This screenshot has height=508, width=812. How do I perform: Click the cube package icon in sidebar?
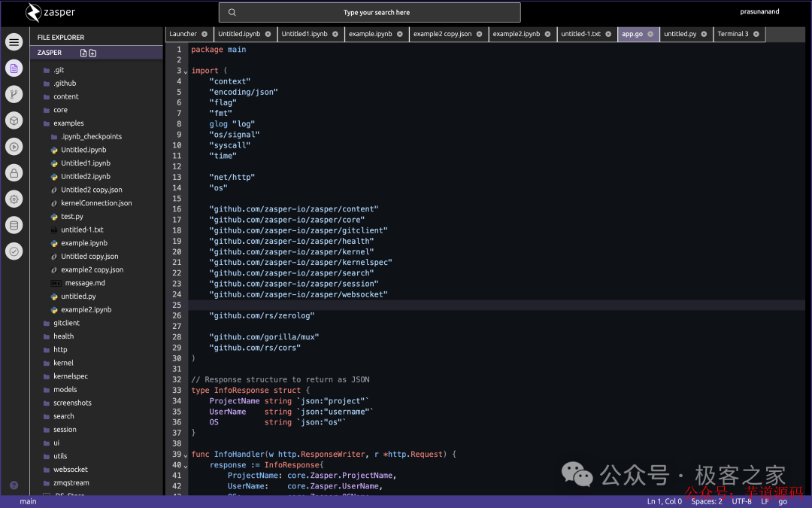coord(14,120)
